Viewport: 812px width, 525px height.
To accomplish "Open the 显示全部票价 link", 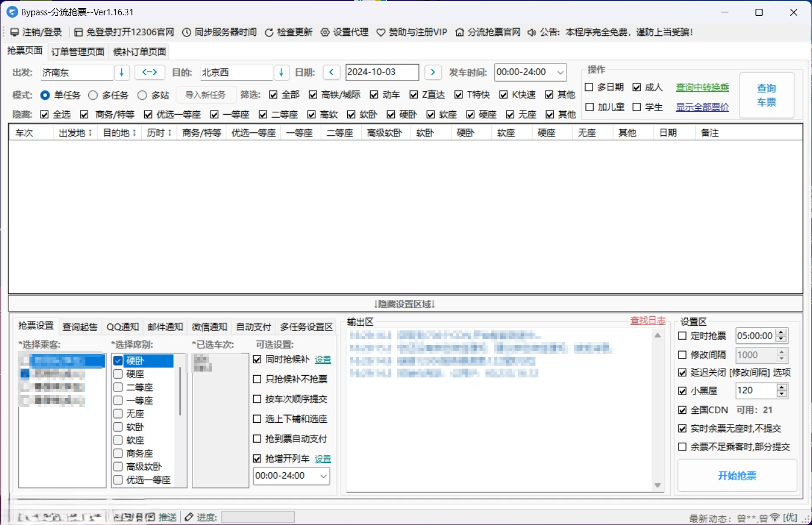I will (703, 107).
